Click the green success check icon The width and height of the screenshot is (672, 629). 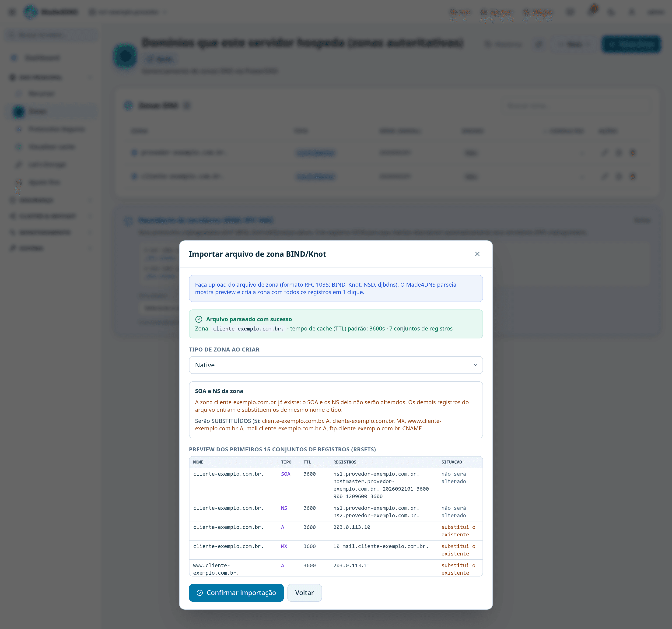click(199, 319)
